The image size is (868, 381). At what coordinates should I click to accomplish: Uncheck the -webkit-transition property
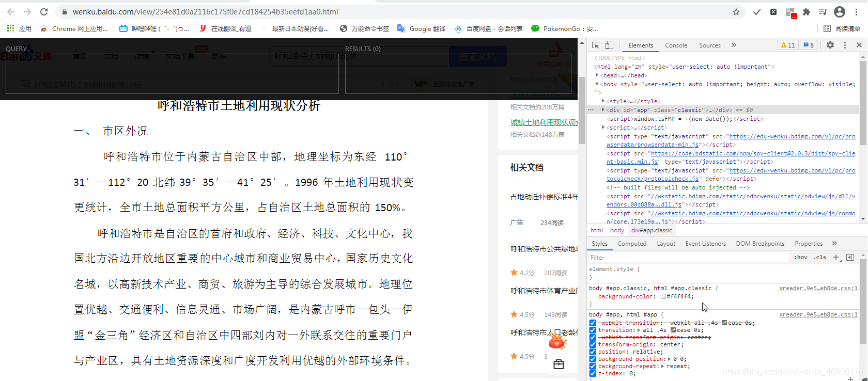pyautogui.click(x=593, y=323)
